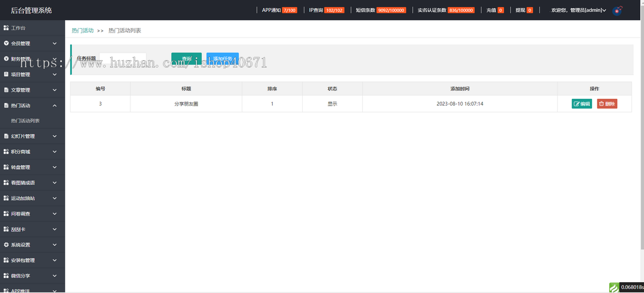Image resolution: width=644 pixels, height=293 pixels.
Task: Click the 0.068018s load time indicator
Action: pos(632,288)
